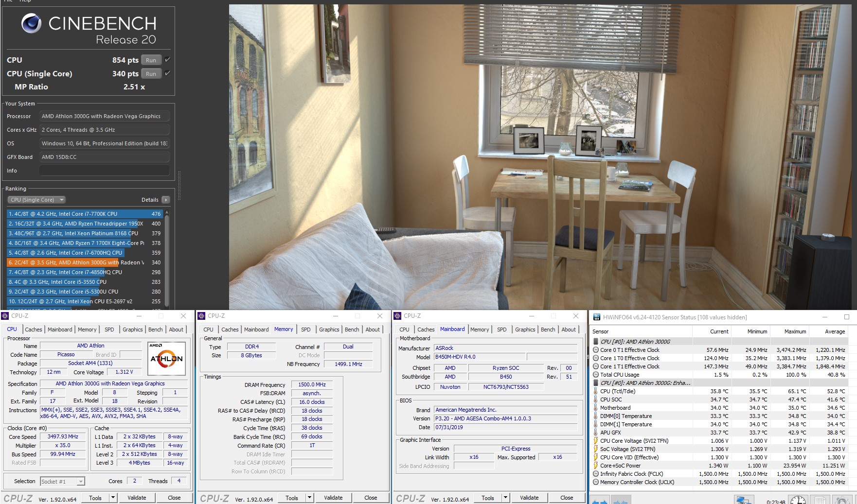
Task: Click the Tools button in the CPU-Z CPU tab window
Action: tap(95, 498)
